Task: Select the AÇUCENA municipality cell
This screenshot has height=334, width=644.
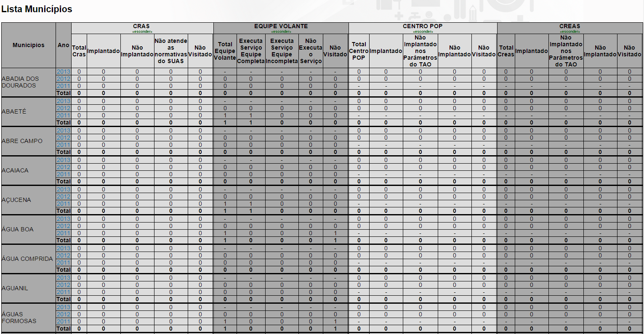Action: (29, 200)
